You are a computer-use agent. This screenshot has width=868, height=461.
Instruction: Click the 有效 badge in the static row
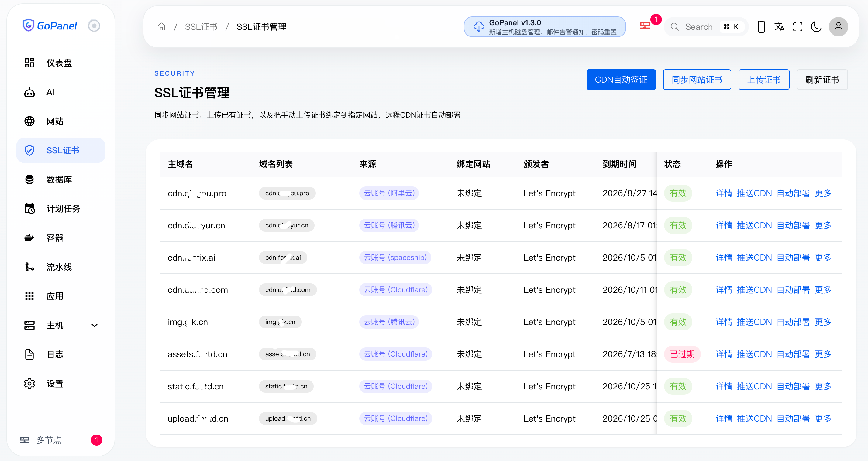(x=678, y=386)
